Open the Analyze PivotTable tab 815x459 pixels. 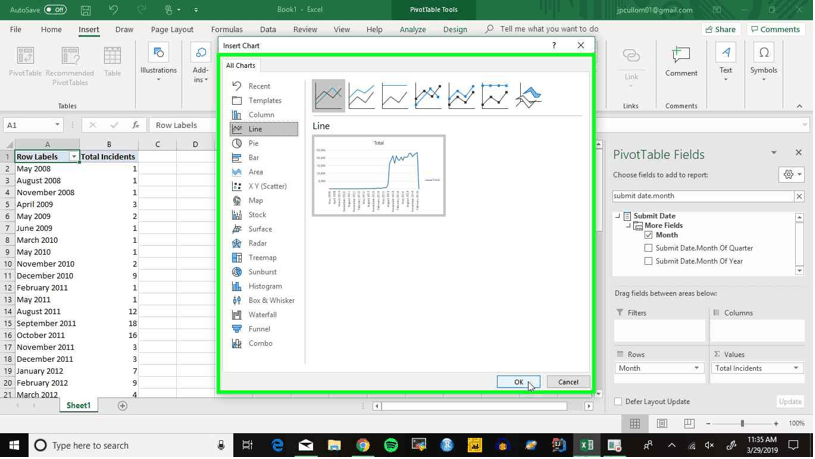pos(413,30)
